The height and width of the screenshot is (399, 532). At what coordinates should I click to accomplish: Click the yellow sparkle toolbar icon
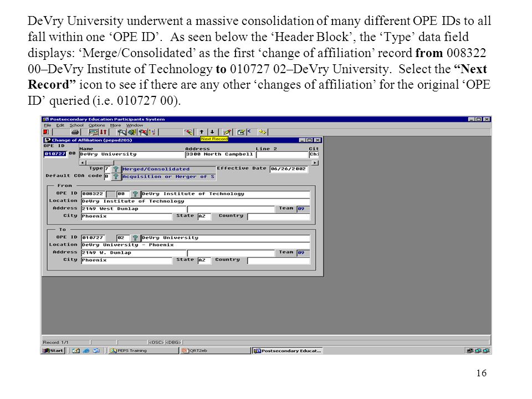tap(262, 132)
